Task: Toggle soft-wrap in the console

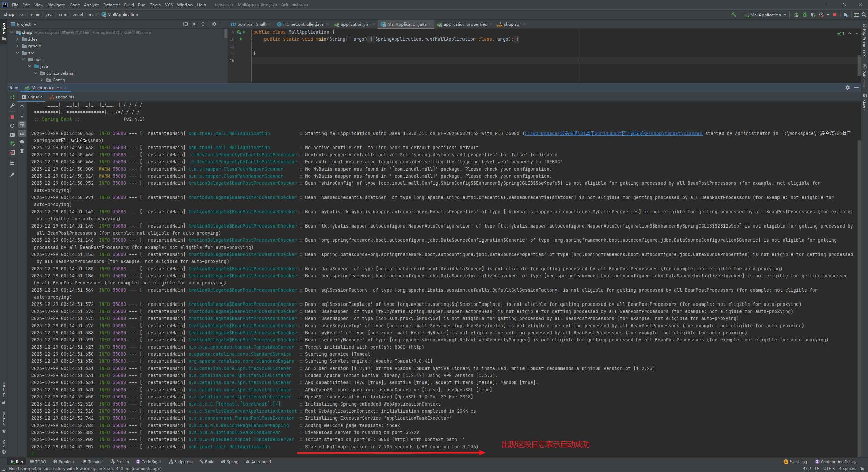Action: point(22,124)
